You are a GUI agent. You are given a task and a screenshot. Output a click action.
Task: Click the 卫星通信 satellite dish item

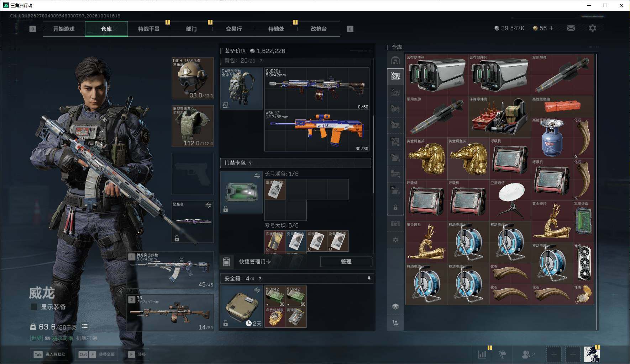(510, 200)
